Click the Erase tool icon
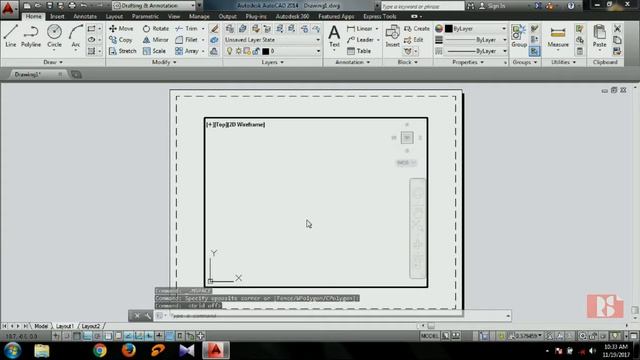640x360 pixels. [214, 29]
